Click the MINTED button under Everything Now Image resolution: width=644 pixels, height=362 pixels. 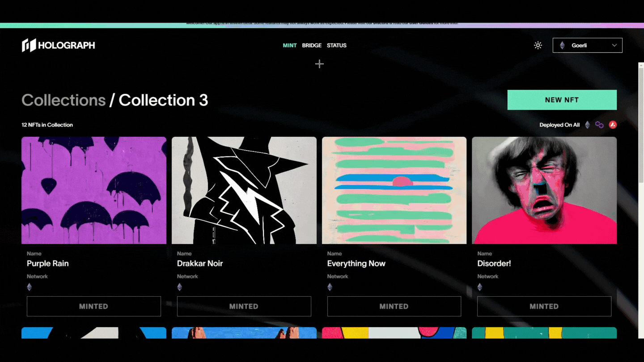[x=394, y=306]
